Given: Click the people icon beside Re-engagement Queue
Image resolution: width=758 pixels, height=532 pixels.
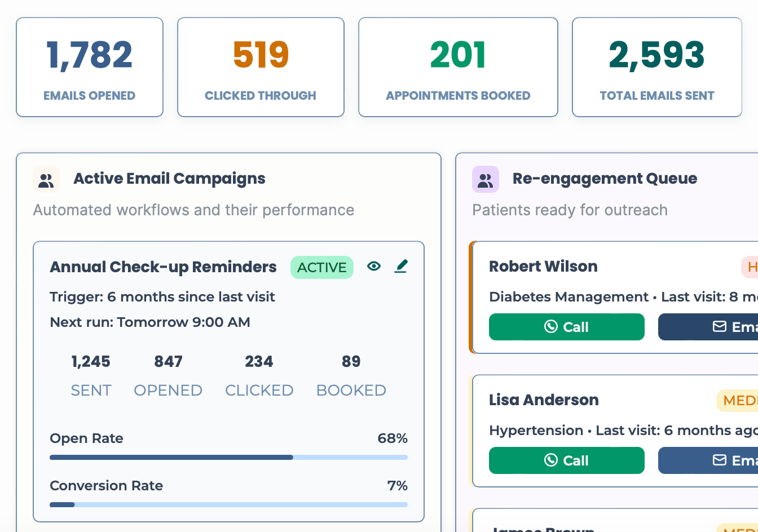Looking at the screenshot, I should point(485,179).
